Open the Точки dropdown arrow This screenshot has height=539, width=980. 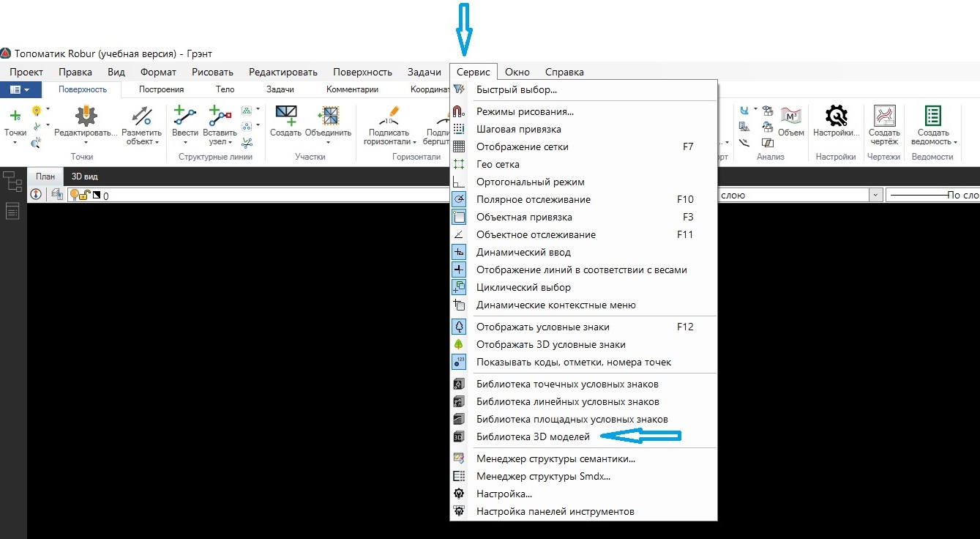pos(15,142)
